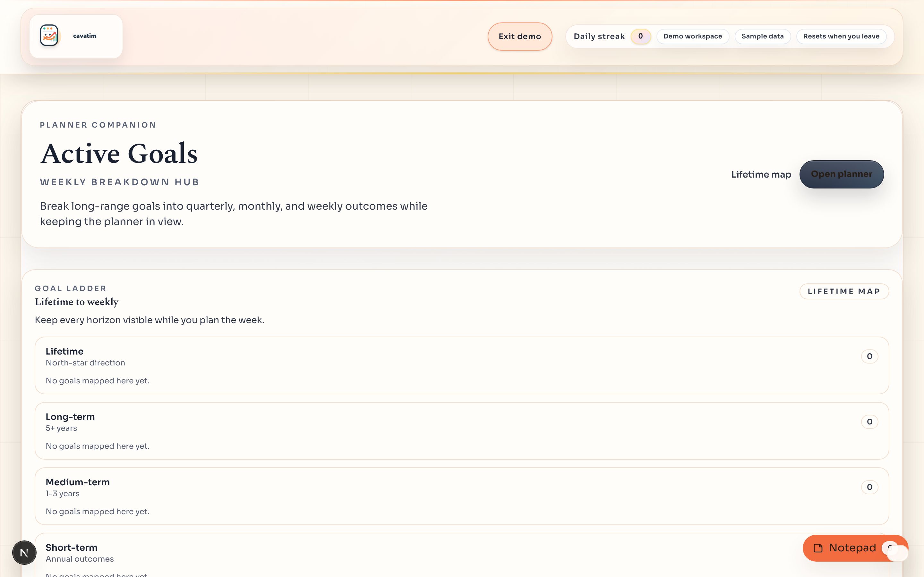The width and height of the screenshot is (924, 577).
Task: Open planner using the dark button
Action: pos(841,174)
